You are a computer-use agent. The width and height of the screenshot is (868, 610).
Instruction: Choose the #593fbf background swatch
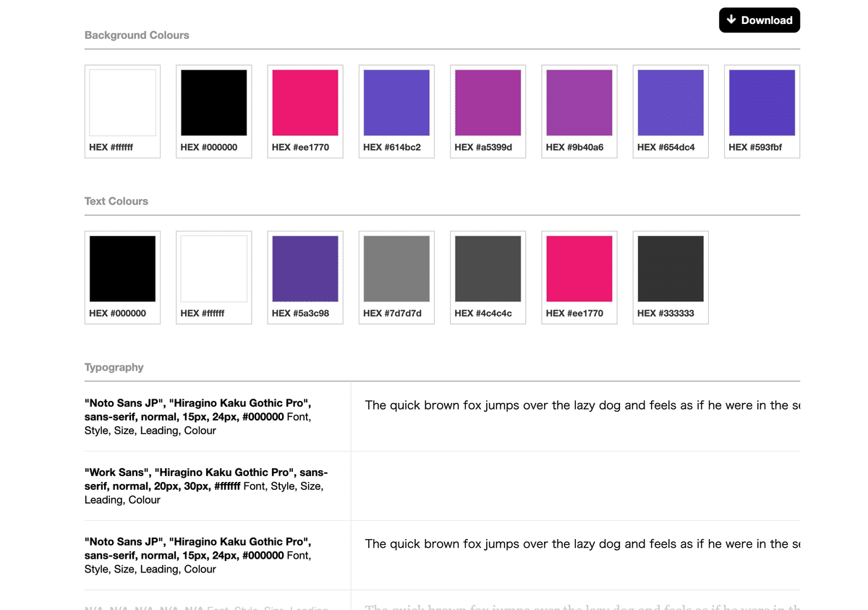coord(762,103)
